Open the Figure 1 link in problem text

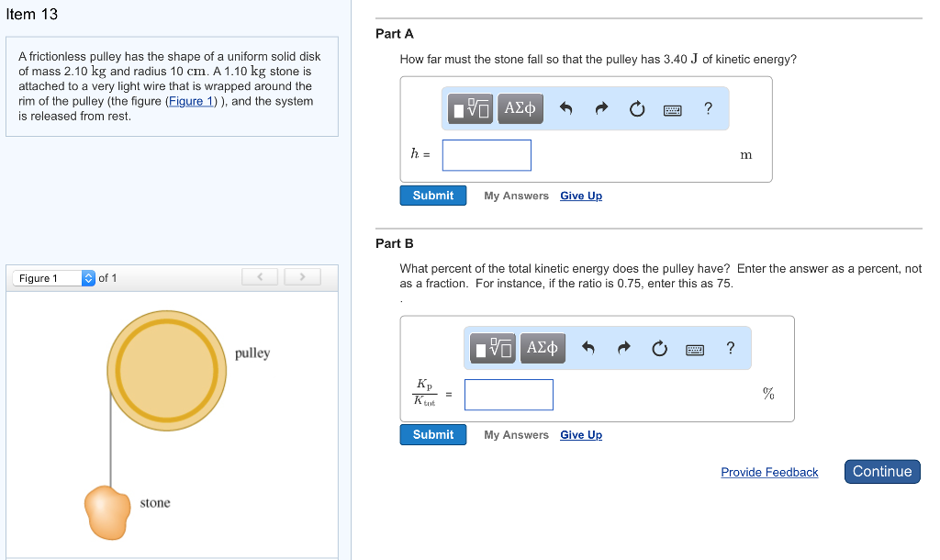pyautogui.click(x=190, y=101)
